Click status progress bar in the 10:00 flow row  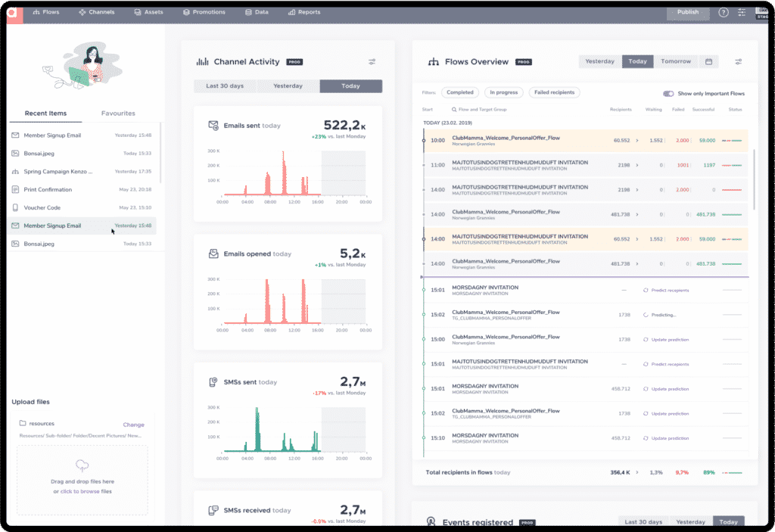[x=732, y=141]
